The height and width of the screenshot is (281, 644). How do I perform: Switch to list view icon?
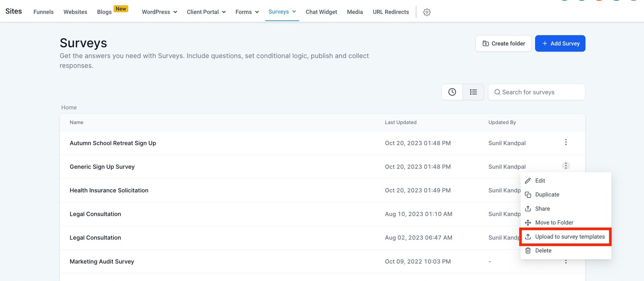pos(473,92)
